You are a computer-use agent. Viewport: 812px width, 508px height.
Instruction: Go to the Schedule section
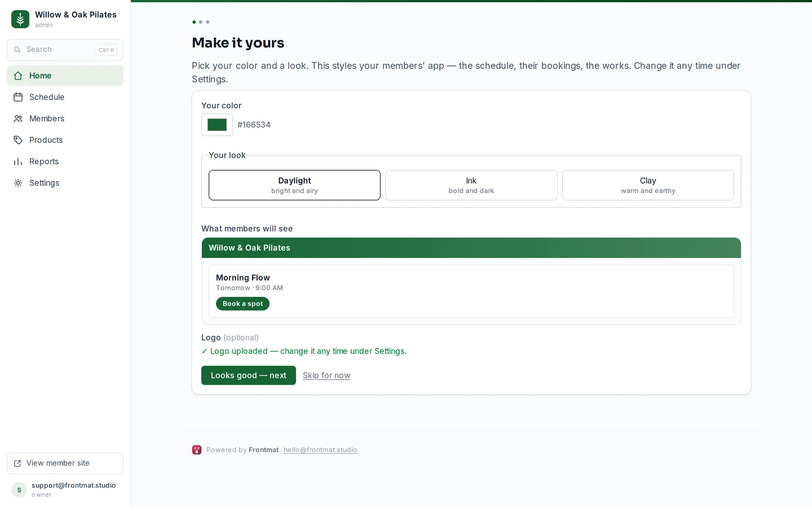[65, 97]
